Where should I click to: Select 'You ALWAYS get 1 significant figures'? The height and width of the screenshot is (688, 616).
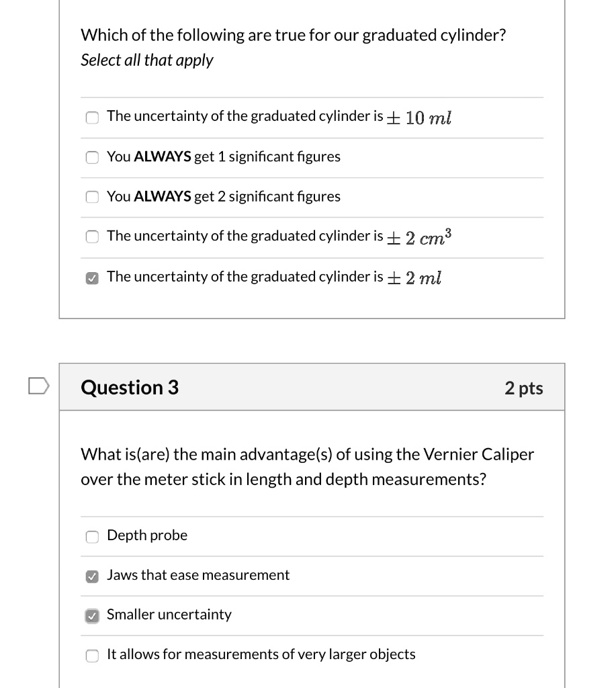(x=92, y=158)
